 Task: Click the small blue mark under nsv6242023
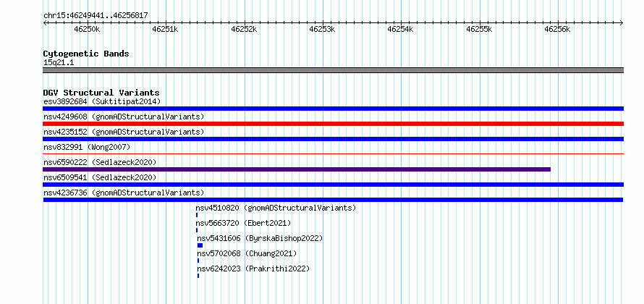pos(198,276)
